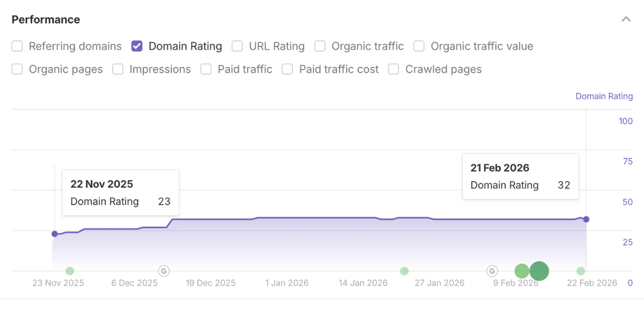The width and height of the screenshot is (644, 309).
Task: Select the last data point on the chart line
Action: (586, 219)
